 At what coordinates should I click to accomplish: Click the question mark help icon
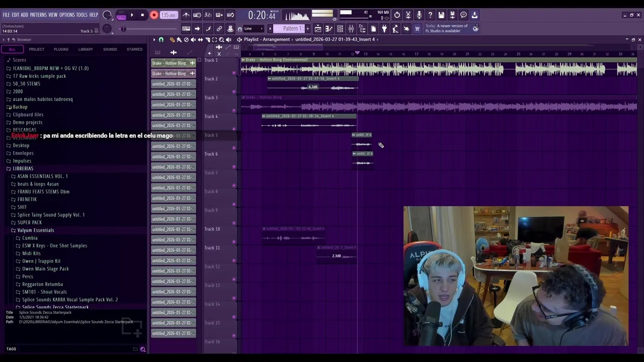click(430, 15)
